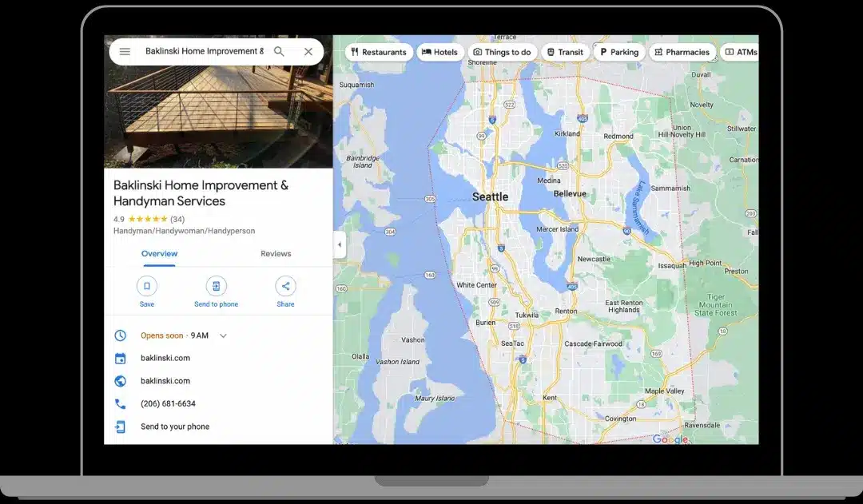Screen dimensions: 863x504
Task: Collapse the side panel arrow
Action: [x=340, y=245]
